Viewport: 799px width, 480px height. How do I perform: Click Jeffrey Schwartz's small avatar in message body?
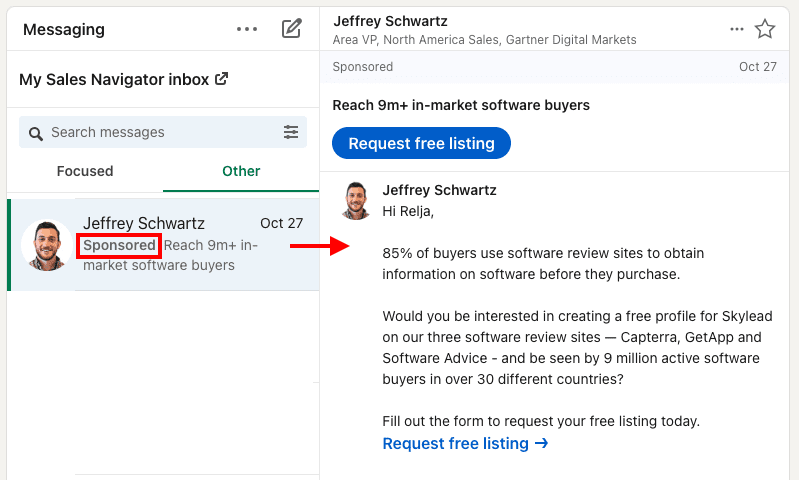tap(356, 201)
